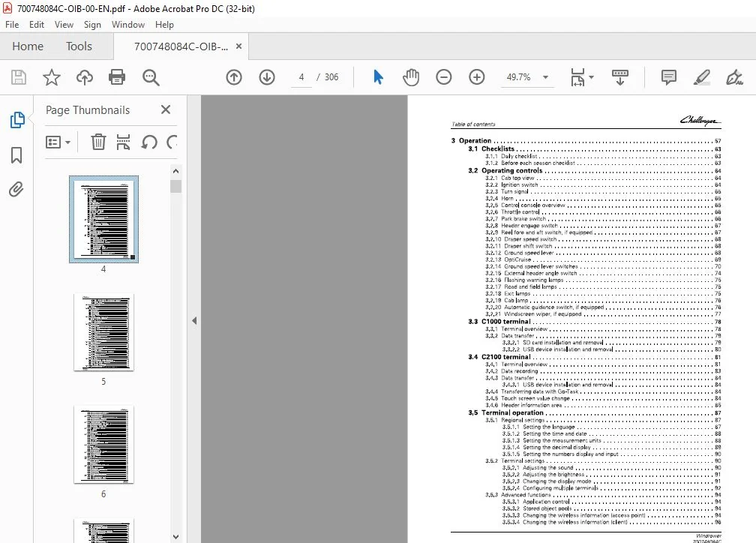Viewport: 756px width, 543px height.
Task: Open the Help menu
Action: click(164, 25)
